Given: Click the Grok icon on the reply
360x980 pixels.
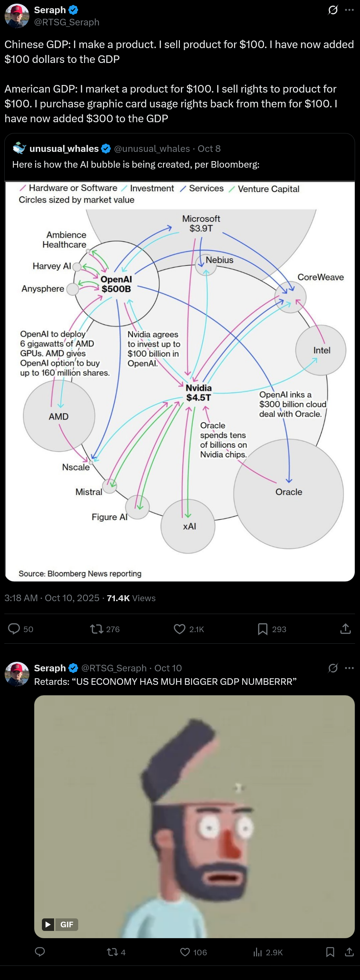Looking at the screenshot, I should [x=333, y=668].
